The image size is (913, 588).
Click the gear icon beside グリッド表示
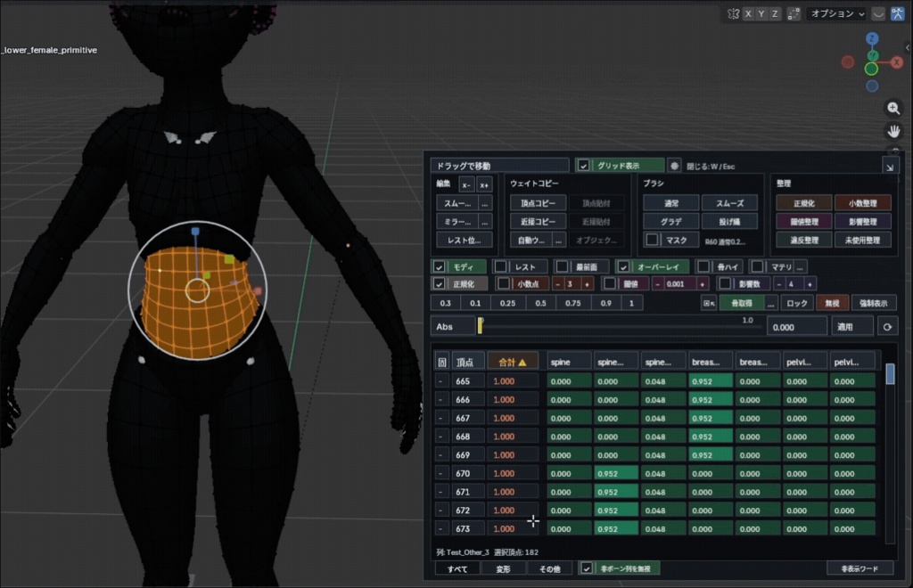[x=674, y=166]
